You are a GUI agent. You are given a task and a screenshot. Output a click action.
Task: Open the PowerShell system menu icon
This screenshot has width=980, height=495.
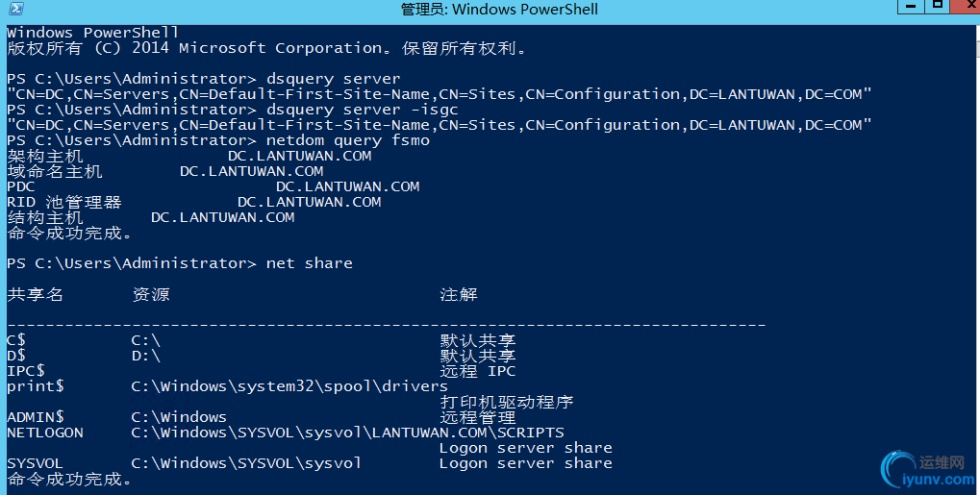click(16, 9)
